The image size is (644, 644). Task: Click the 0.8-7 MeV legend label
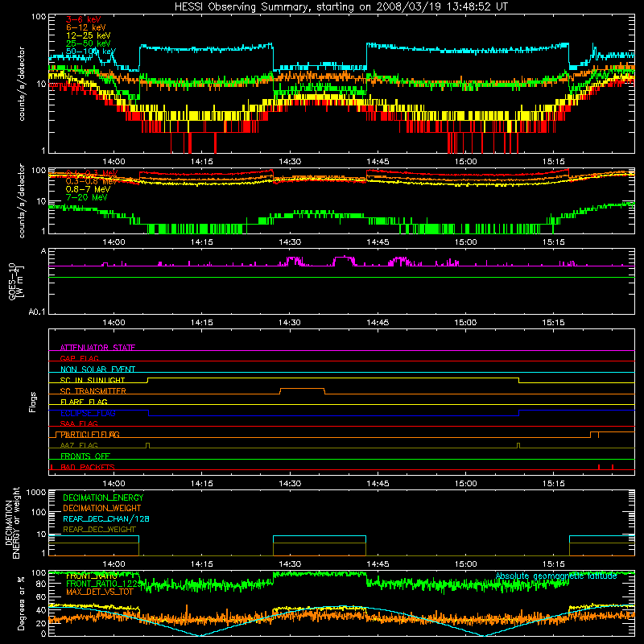point(88,189)
